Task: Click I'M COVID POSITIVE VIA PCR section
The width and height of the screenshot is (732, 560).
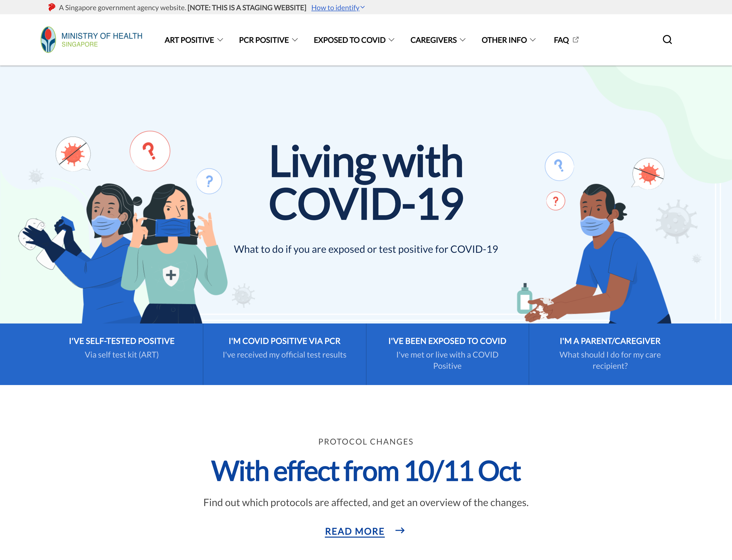Action: click(x=285, y=353)
